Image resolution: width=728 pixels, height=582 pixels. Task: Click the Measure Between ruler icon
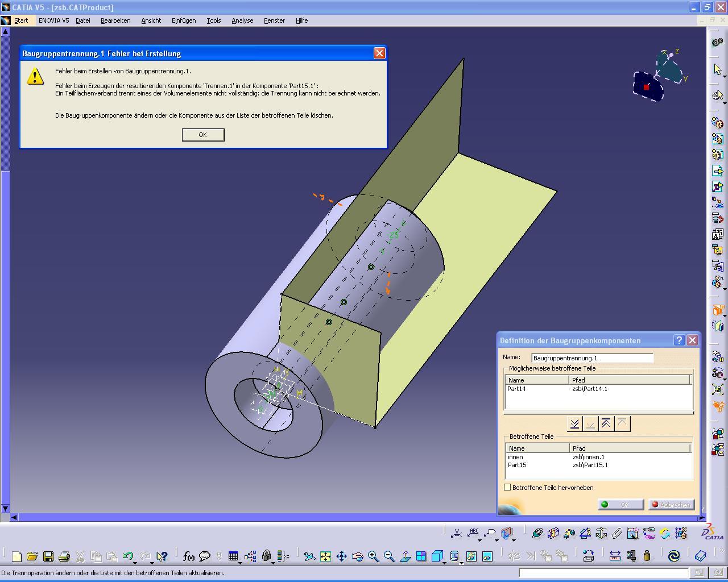pyautogui.click(x=615, y=556)
